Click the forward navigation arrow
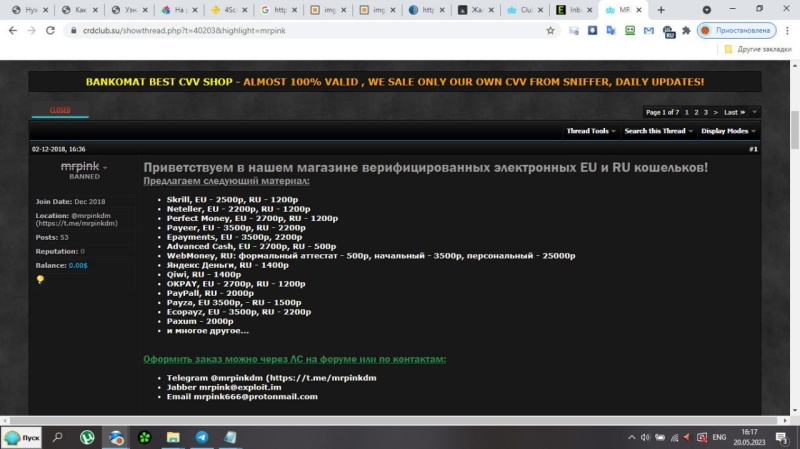 tap(32, 31)
